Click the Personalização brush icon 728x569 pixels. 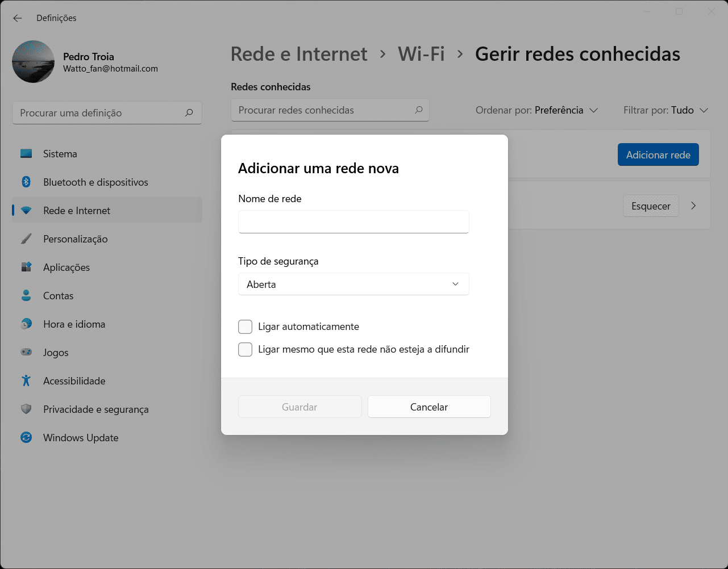[x=26, y=239]
